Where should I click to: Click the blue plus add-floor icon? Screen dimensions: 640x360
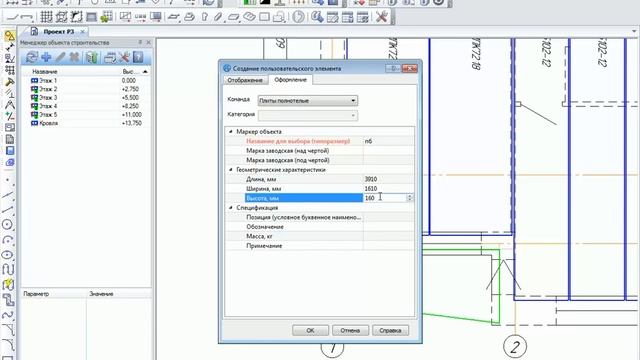click(x=46, y=58)
